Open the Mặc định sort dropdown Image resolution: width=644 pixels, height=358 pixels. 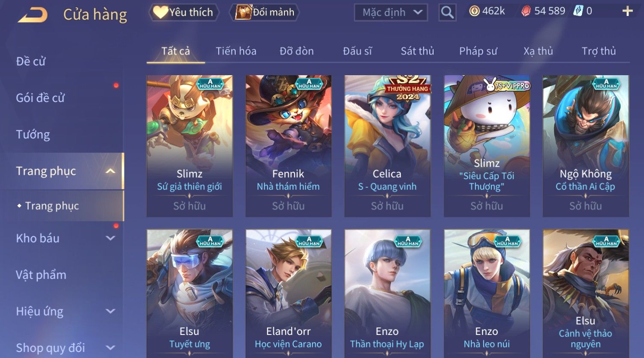coord(391,12)
